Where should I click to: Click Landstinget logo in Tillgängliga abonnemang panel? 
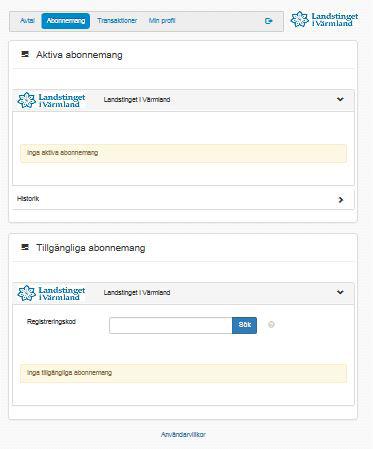(51, 293)
